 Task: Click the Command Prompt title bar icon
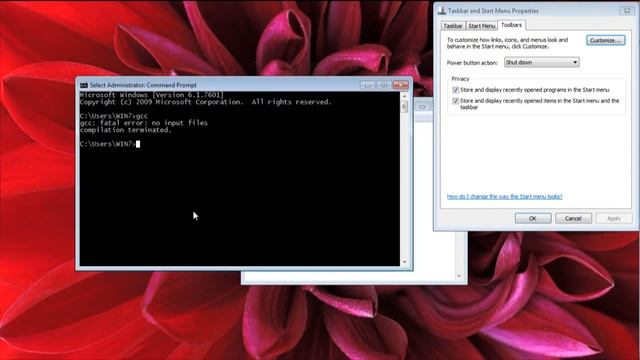click(x=84, y=85)
